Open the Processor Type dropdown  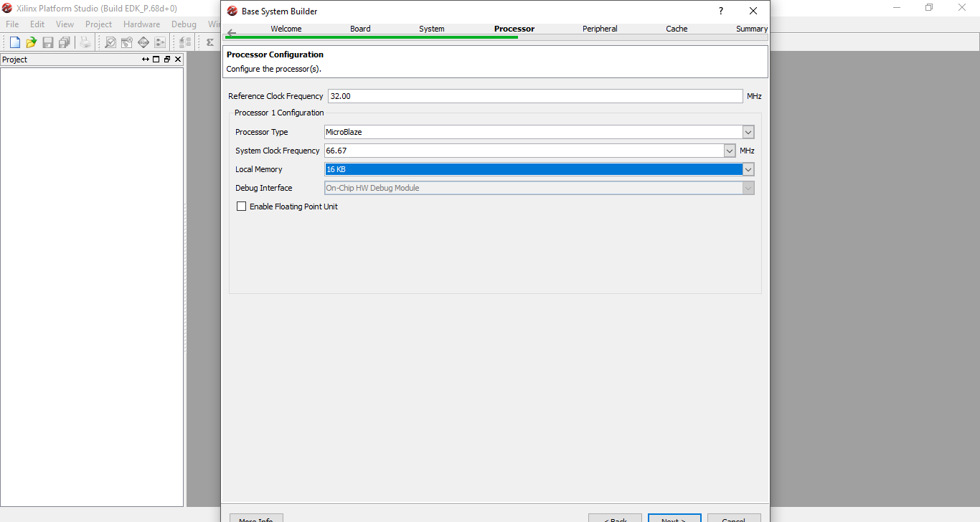pos(748,132)
